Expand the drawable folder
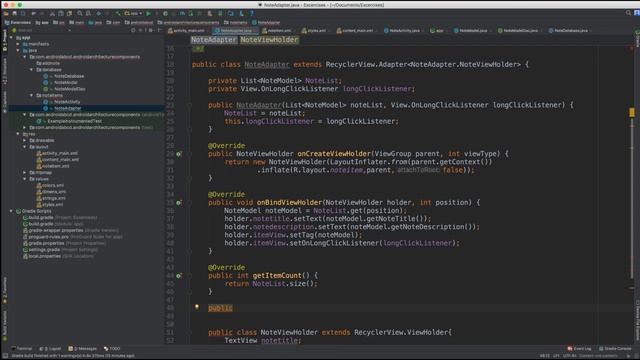Viewport: 640px width, 360px height. click(x=25, y=140)
